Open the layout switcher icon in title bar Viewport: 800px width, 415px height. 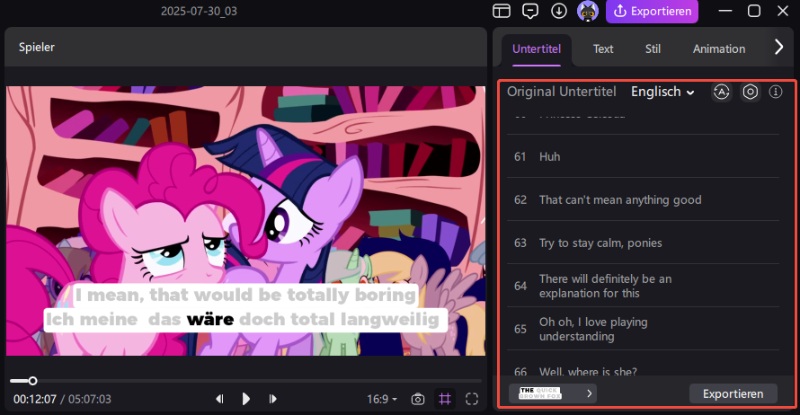[502, 11]
